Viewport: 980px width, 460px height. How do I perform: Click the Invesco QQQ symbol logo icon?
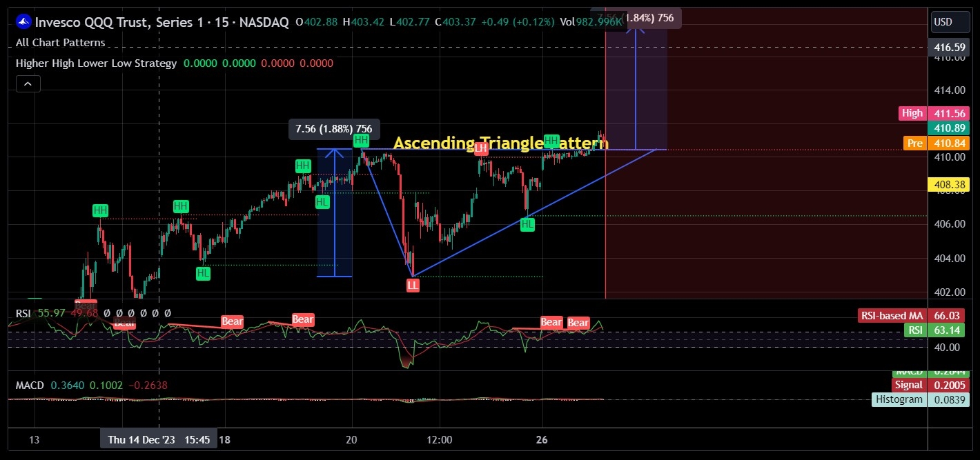23,22
